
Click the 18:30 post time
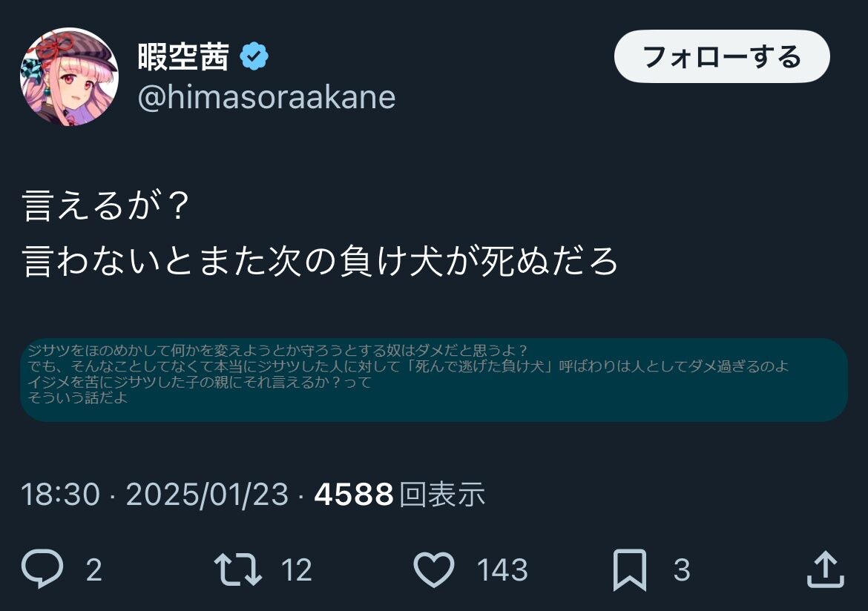coord(60,494)
